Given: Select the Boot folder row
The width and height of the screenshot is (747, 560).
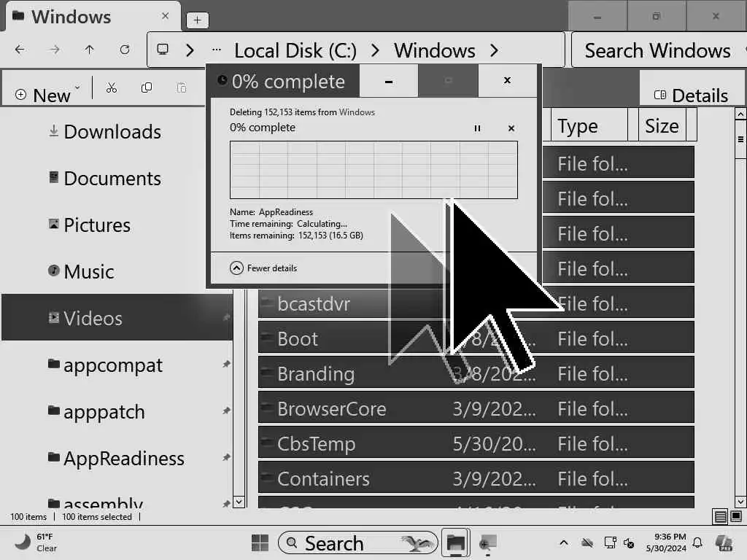Looking at the screenshot, I should [476, 338].
